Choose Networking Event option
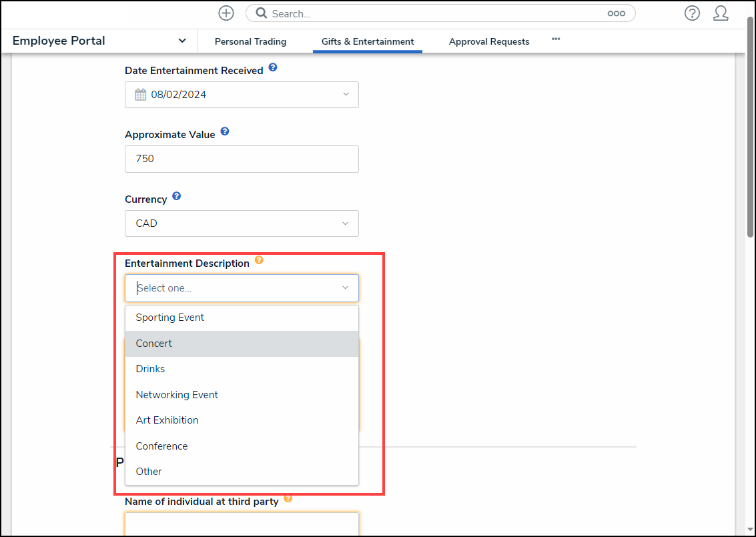 [177, 395]
